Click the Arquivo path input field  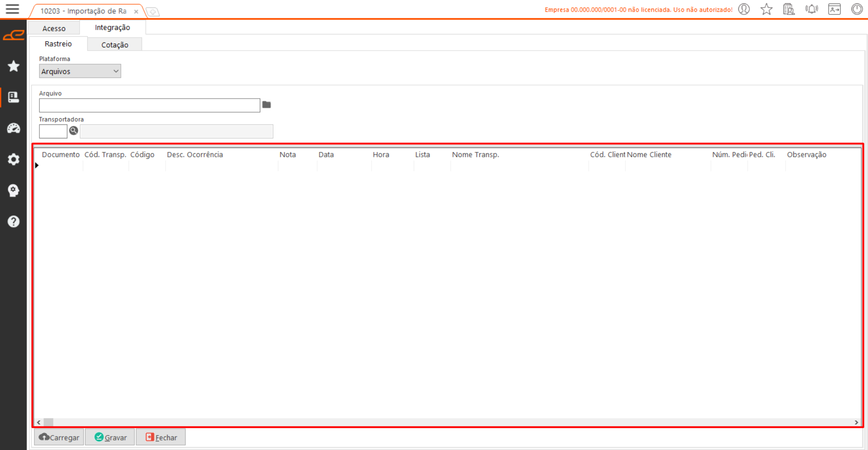point(149,105)
